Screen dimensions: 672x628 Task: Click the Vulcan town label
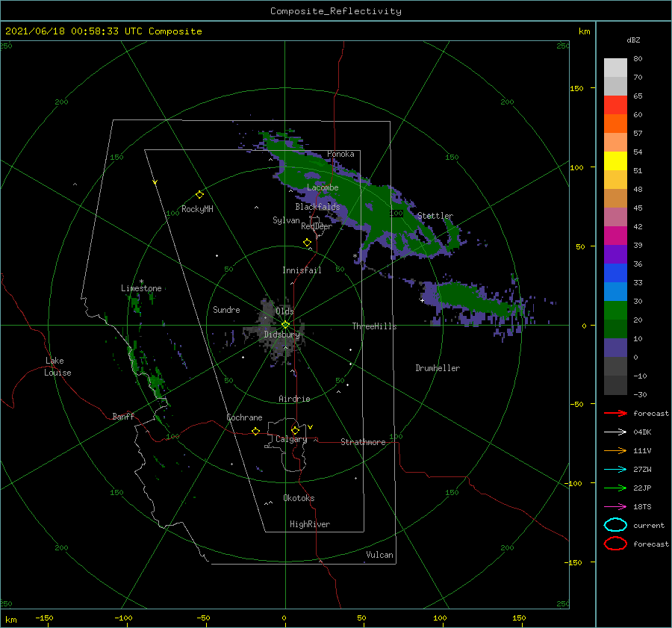click(x=379, y=555)
